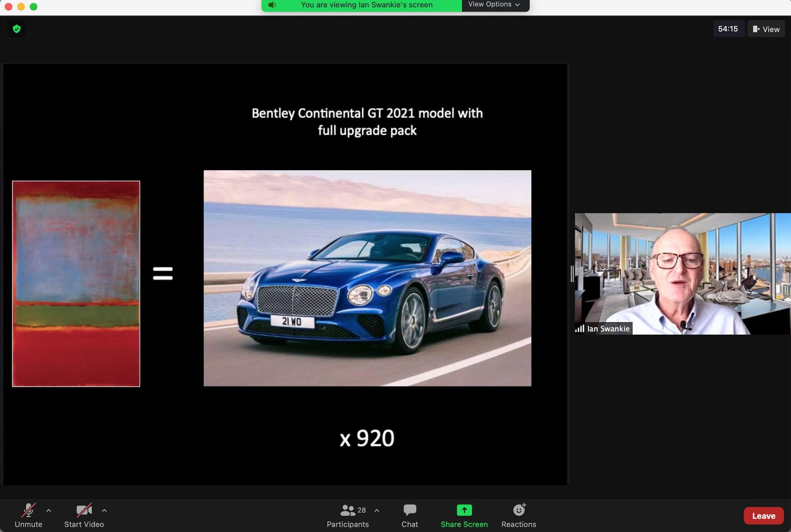Click the Unmute microphone icon

point(28,510)
